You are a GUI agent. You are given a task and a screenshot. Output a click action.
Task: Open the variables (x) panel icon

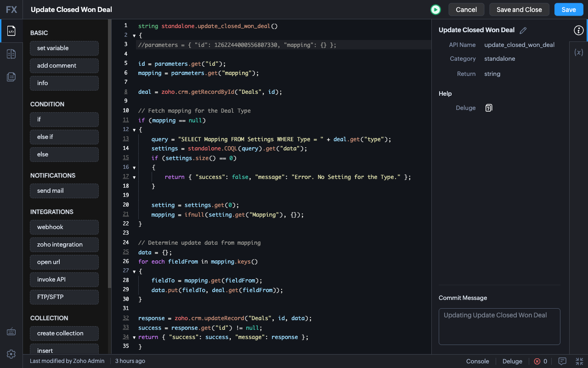pyautogui.click(x=579, y=52)
